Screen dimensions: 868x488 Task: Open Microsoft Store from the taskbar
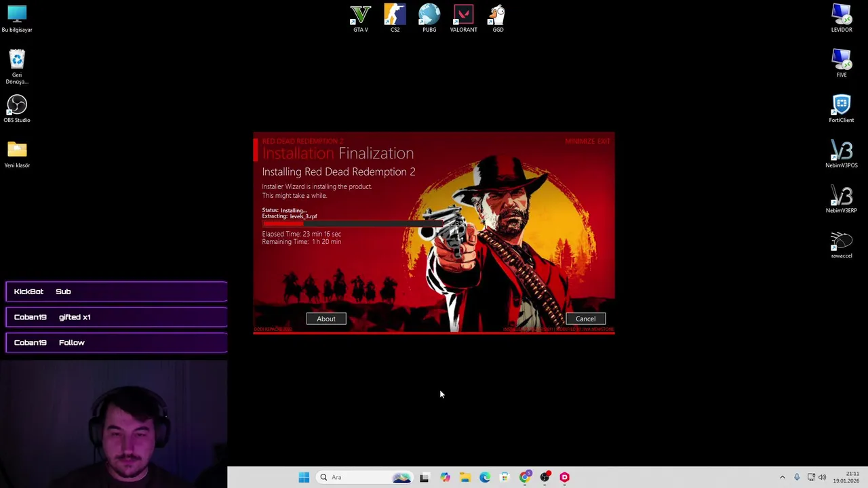505,477
